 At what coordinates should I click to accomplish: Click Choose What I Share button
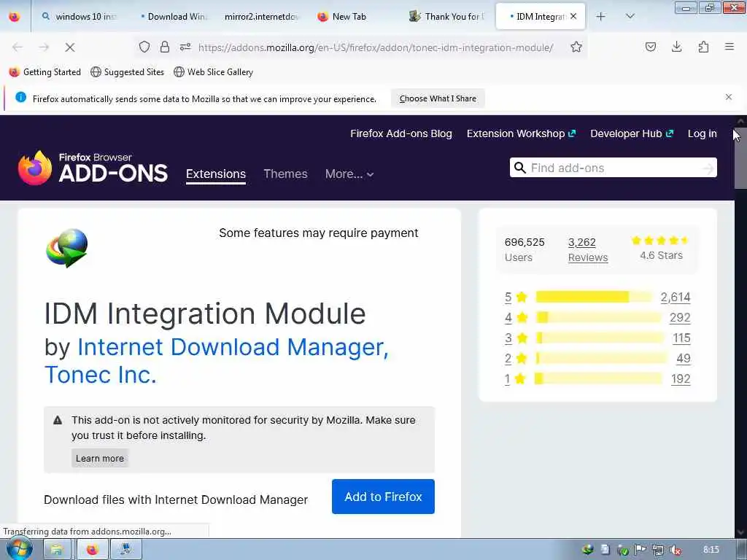pos(438,98)
